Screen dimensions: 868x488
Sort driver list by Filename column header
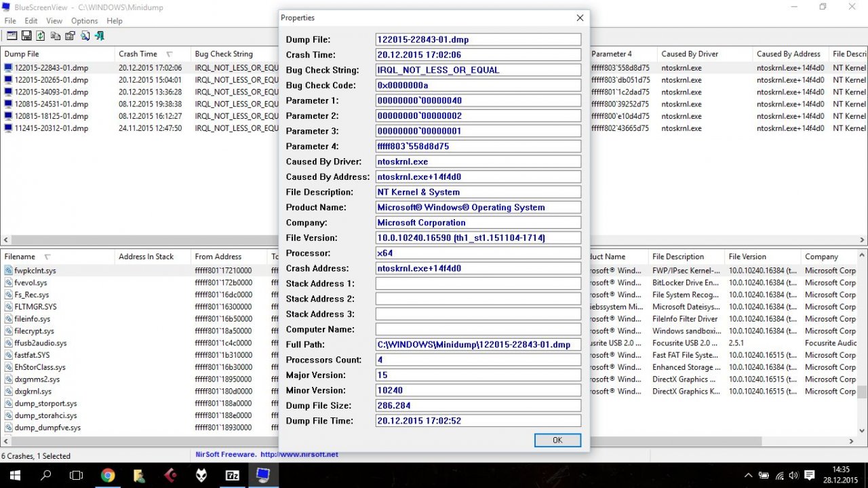20,257
